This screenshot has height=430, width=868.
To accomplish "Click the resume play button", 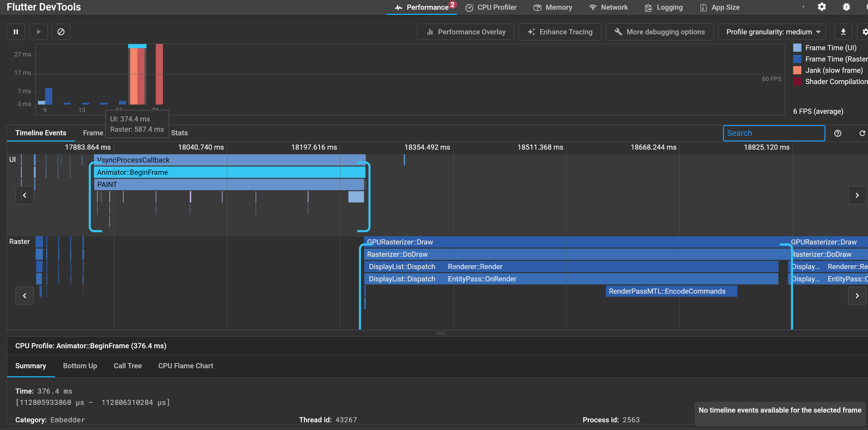I will coord(38,32).
